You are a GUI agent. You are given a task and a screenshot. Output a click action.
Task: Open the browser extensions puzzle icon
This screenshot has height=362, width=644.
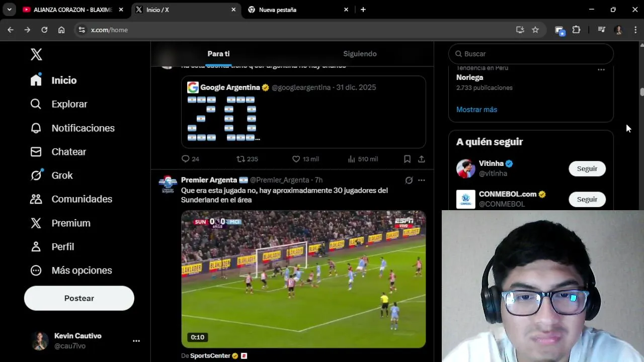[577, 30]
